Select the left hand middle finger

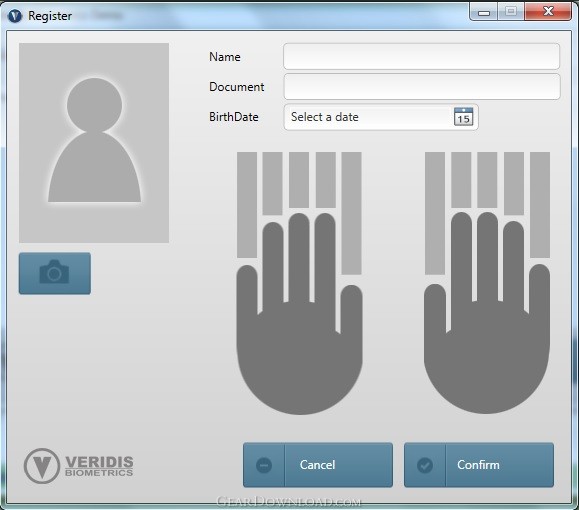tap(299, 180)
